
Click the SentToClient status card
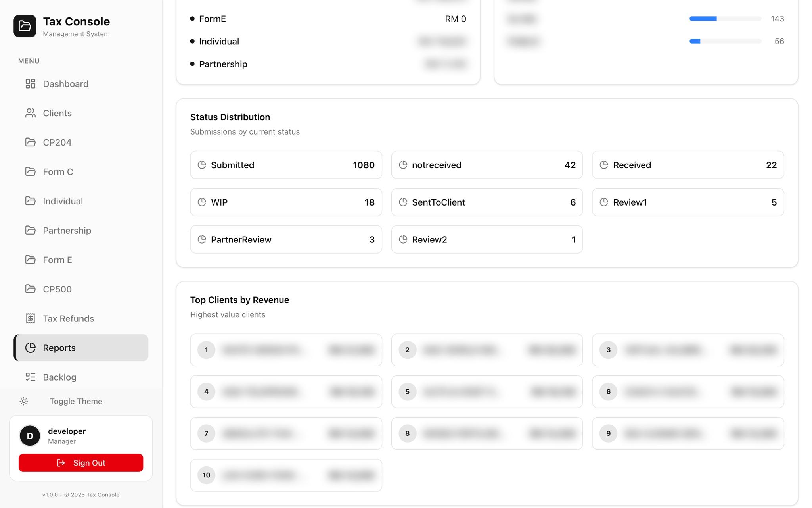point(487,202)
